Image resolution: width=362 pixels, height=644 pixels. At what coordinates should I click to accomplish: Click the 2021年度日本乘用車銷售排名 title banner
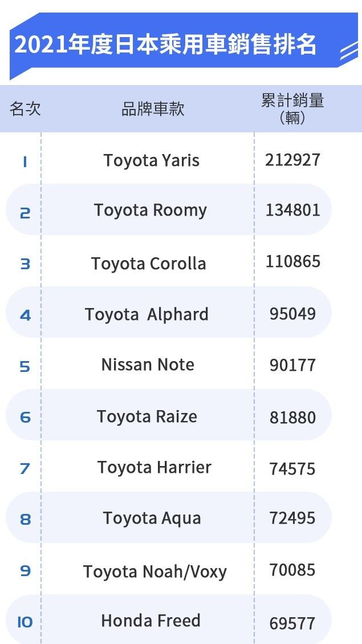pyautogui.click(x=184, y=46)
